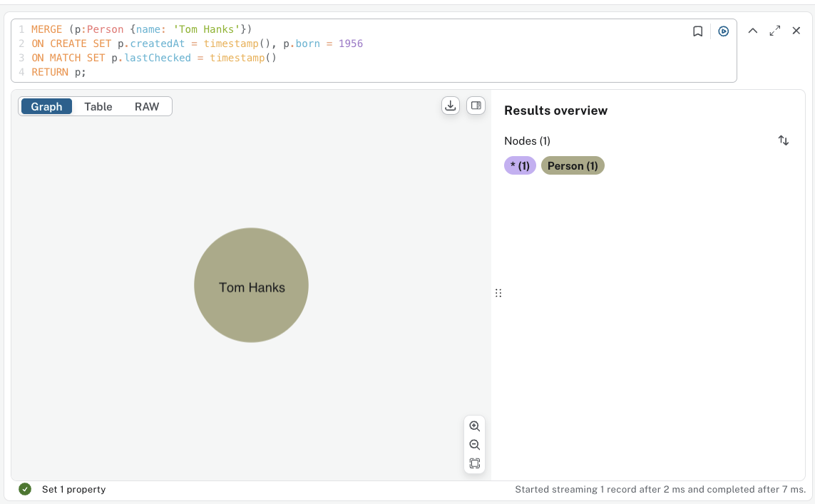Switch to the Table tab

[x=98, y=106]
